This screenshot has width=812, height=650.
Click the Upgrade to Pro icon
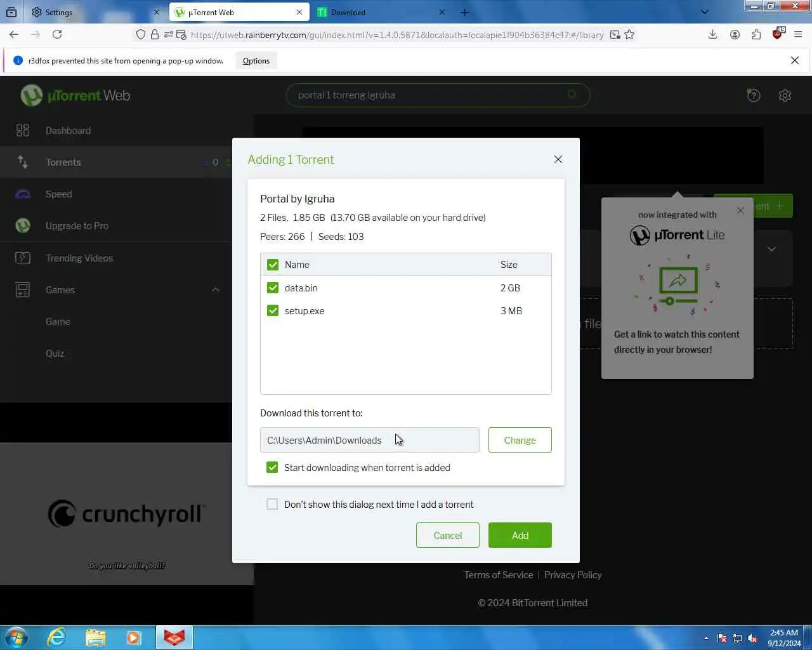tap(23, 225)
